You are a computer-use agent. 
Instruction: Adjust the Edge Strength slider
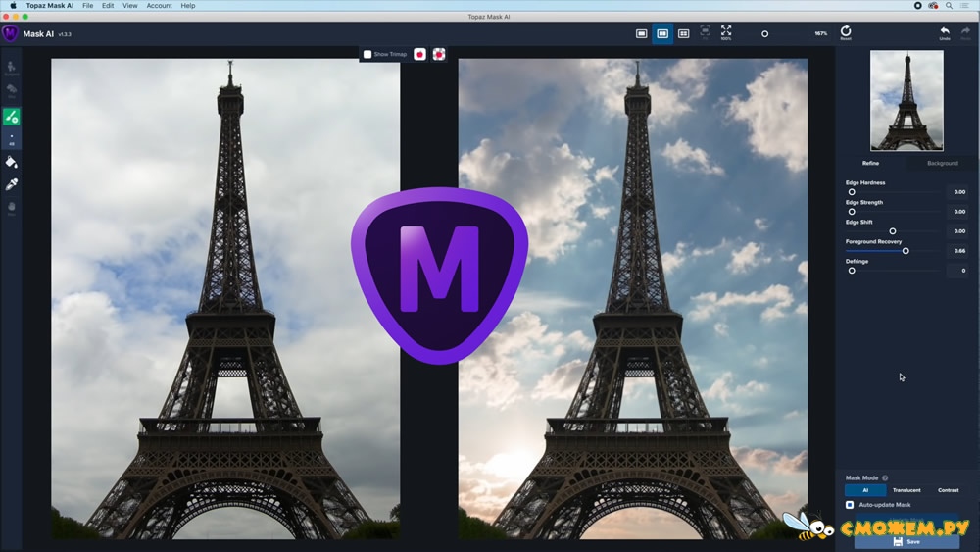(894, 212)
